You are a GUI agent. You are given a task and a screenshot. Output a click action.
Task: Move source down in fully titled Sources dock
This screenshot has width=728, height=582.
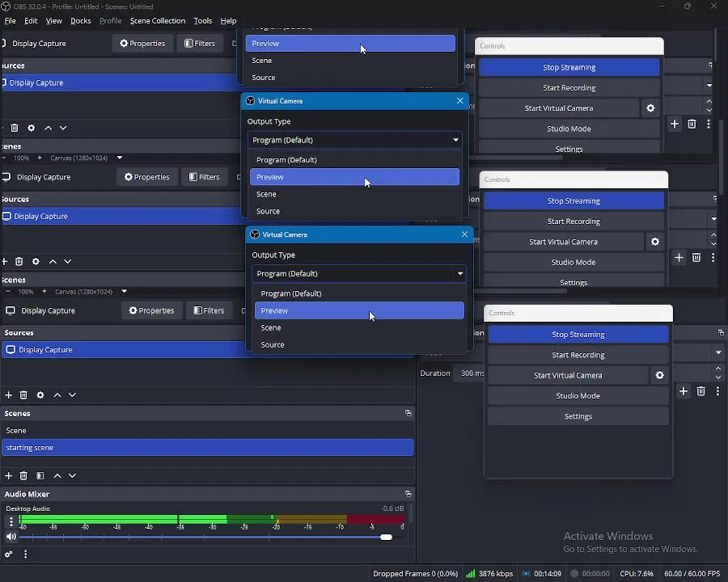coord(73,395)
